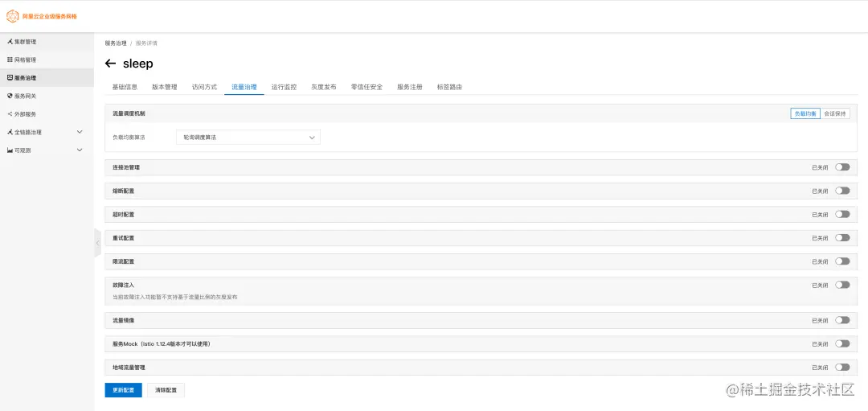This screenshot has width=868, height=411.
Task: Click the sleep service title
Action: 138,64
